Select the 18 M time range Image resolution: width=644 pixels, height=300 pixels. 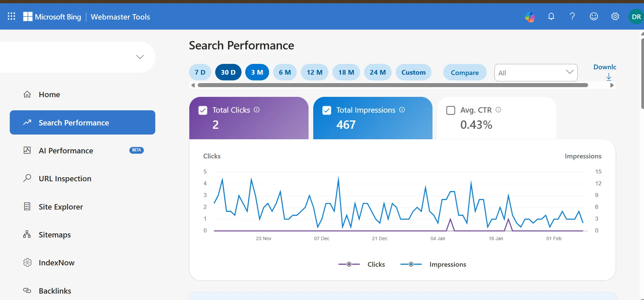[346, 72]
